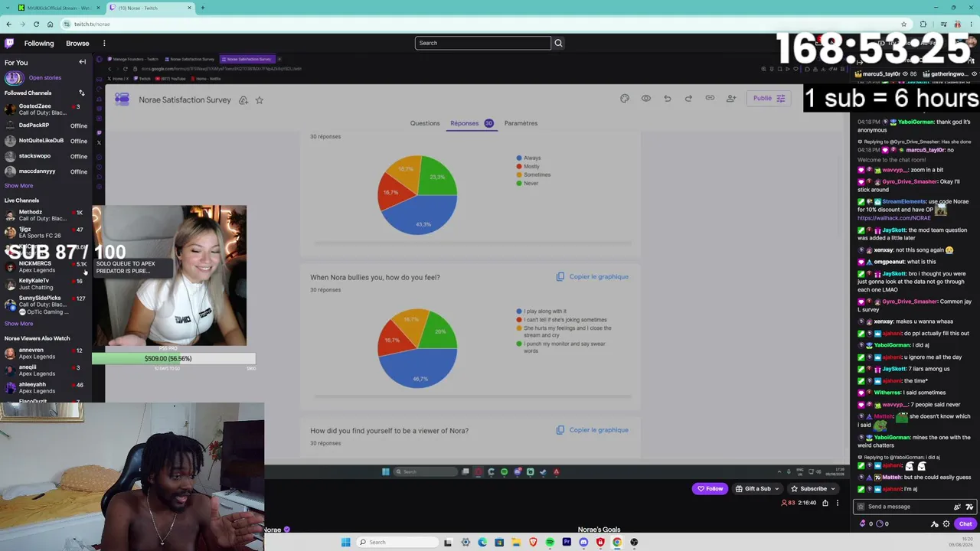
Task: Open the emote picker in chat input
Action: coord(970,507)
